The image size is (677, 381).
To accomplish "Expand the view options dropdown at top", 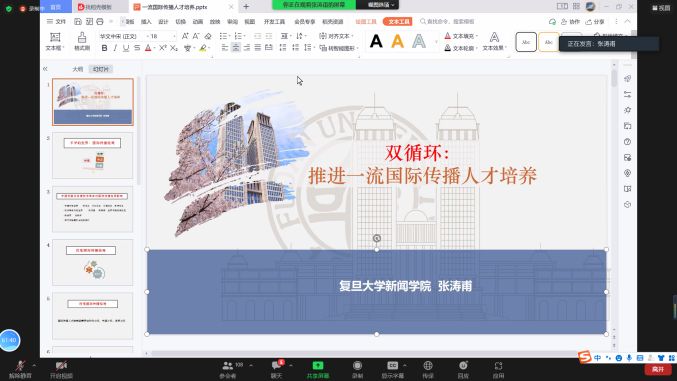I will pos(380,5).
